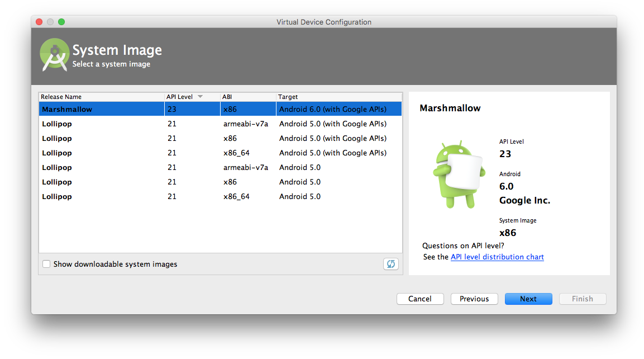This screenshot has width=644, height=359.
Task: Click Android 6.0 (with Google APIs) target cell
Action: (339, 110)
